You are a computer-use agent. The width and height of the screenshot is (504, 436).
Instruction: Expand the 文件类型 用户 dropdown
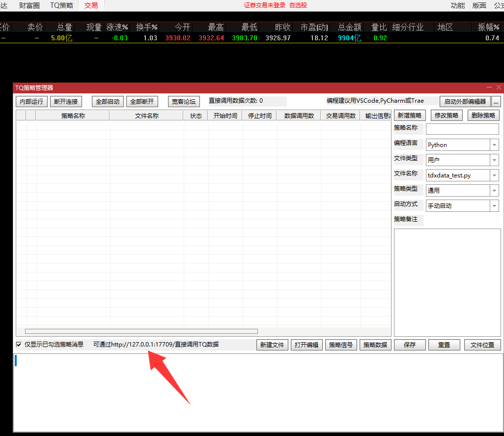(x=494, y=160)
